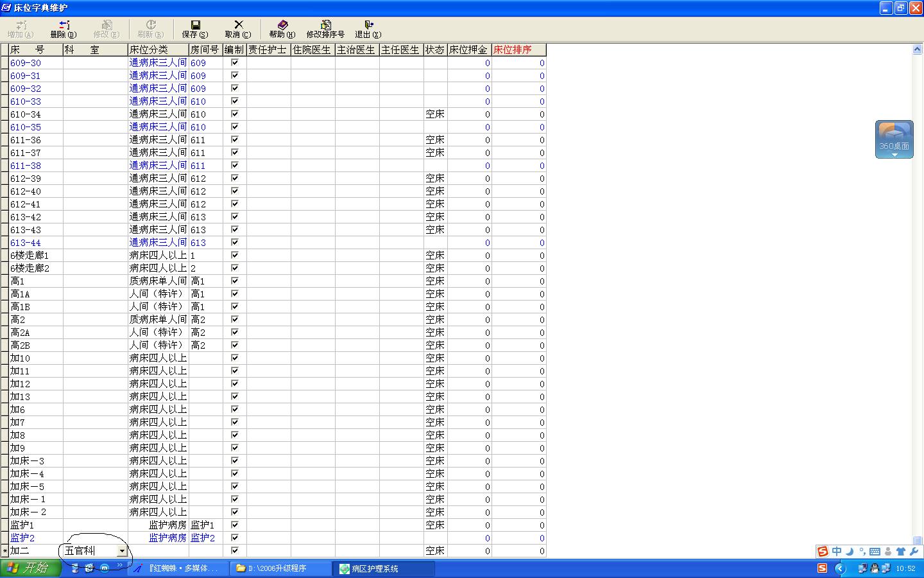The image size is (924, 578).
Task: Click the moon icon on the IME bar
Action: coord(850,551)
